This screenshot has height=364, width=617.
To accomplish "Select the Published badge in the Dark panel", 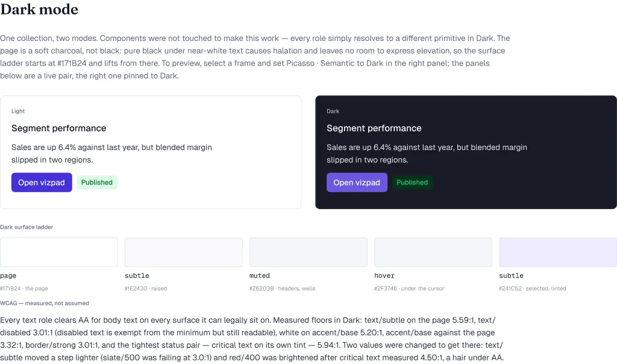I will pyautogui.click(x=412, y=182).
